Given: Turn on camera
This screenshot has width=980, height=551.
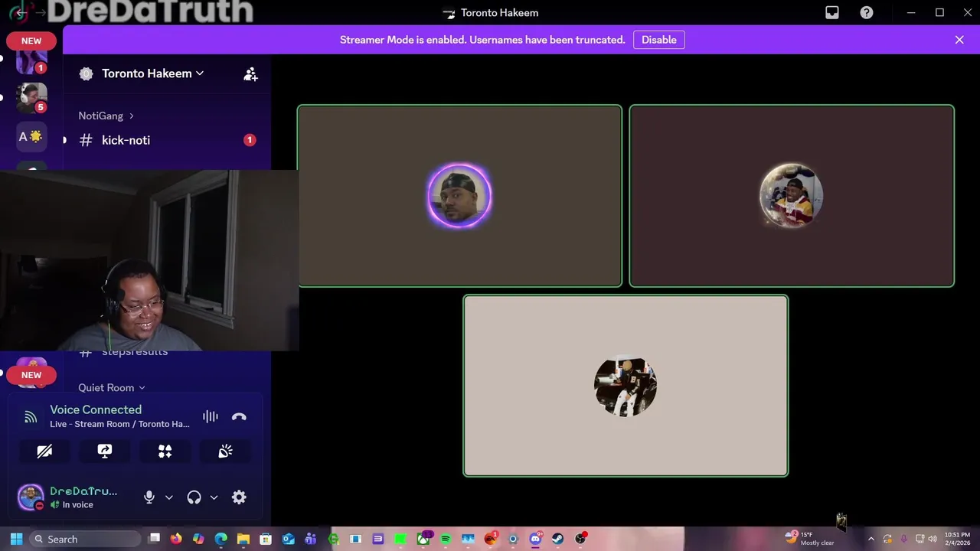Looking at the screenshot, I should click(x=44, y=452).
